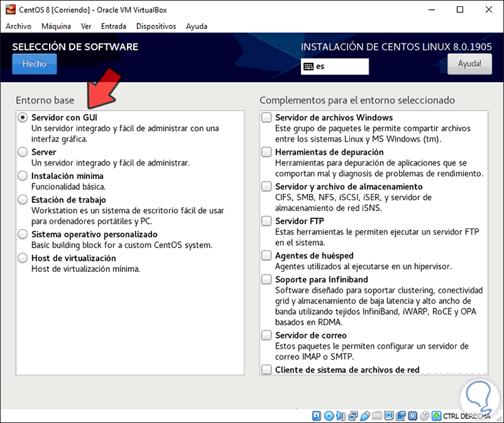Open the Ver menu
Screen dimensions: 504x423
coord(86,26)
